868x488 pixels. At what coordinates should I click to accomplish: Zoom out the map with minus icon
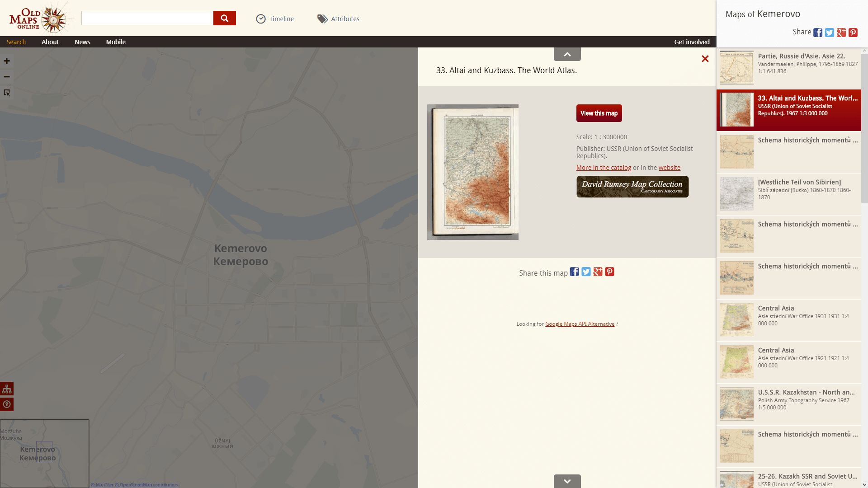(7, 77)
